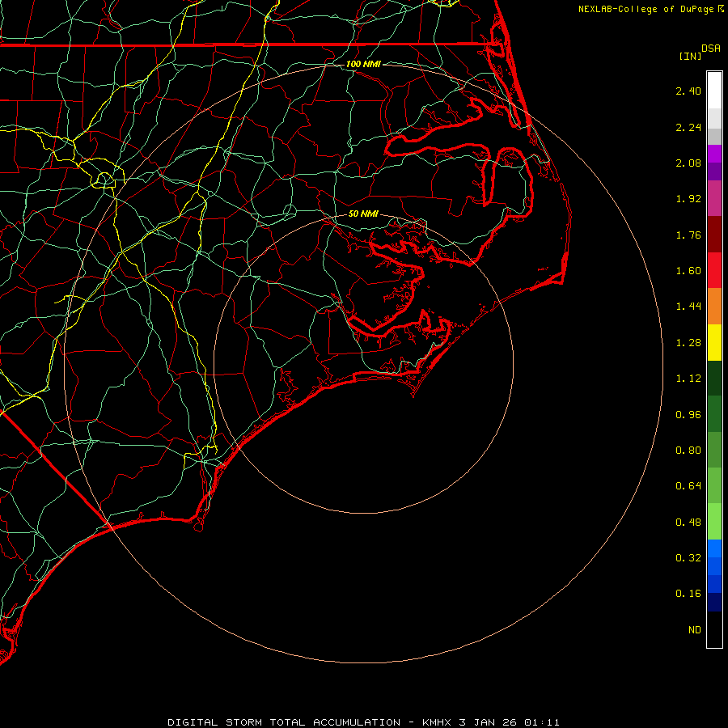Select the 2.24 legend value
The width and height of the screenshot is (728, 728).
(x=688, y=127)
